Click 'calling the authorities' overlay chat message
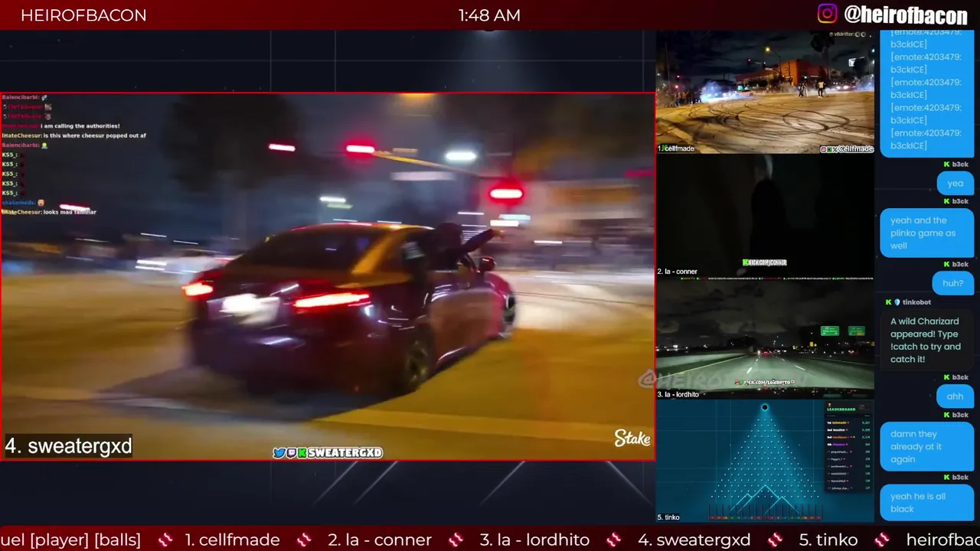The height and width of the screenshot is (551, 980). 61,126
